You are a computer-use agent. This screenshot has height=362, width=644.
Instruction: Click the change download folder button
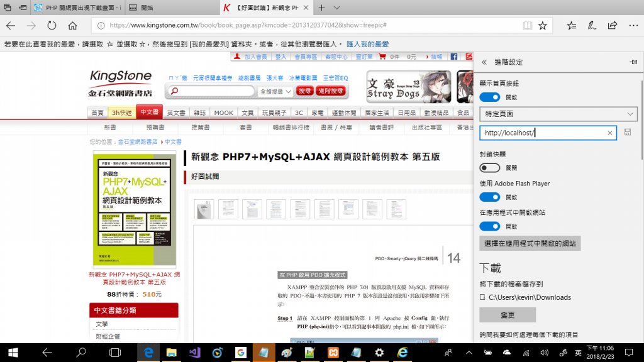(x=508, y=315)
